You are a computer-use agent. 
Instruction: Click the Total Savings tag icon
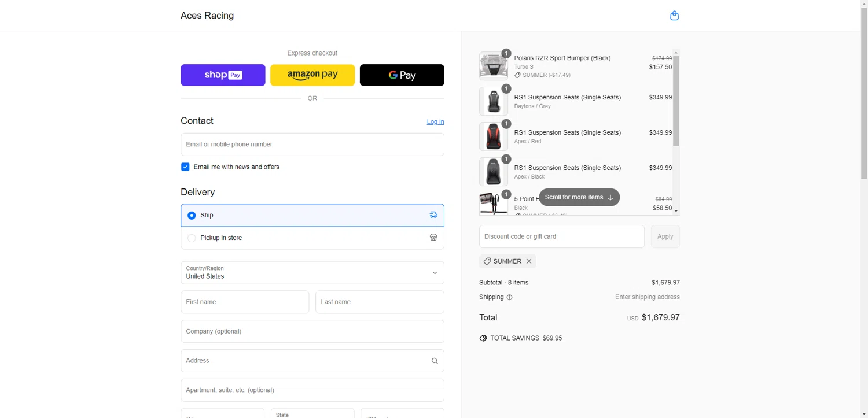coord(483,338)
